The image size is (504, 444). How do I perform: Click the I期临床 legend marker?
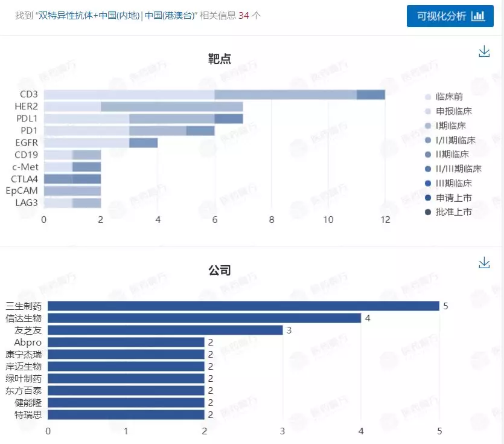[x=427, y=126]
